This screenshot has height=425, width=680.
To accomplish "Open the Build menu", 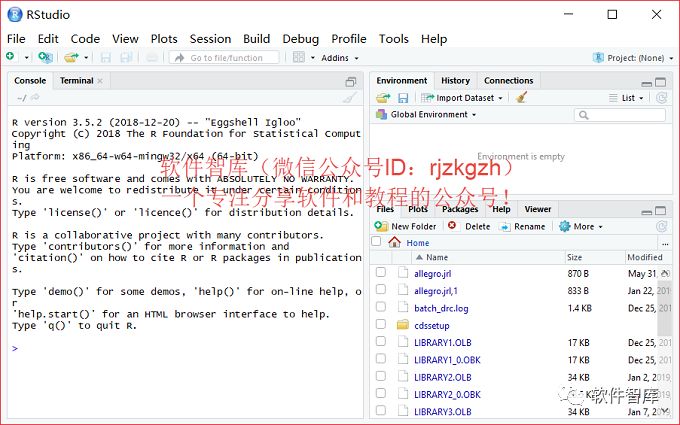I will point(256,39).
